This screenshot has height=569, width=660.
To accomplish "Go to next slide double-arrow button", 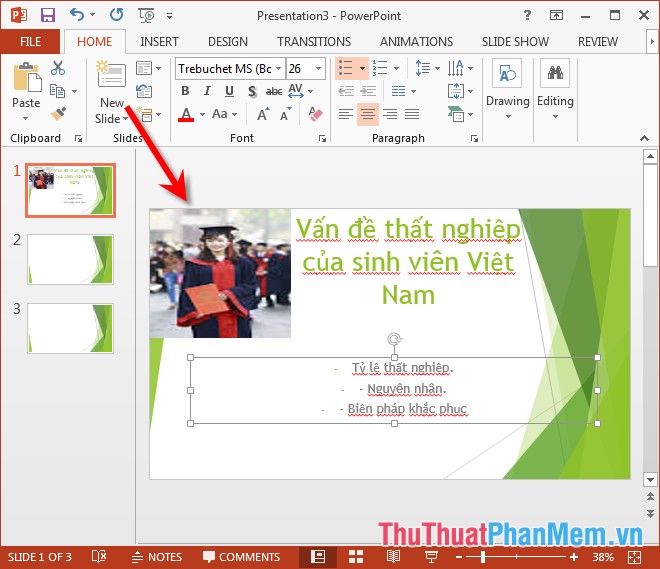I will (x=650, y=513).
